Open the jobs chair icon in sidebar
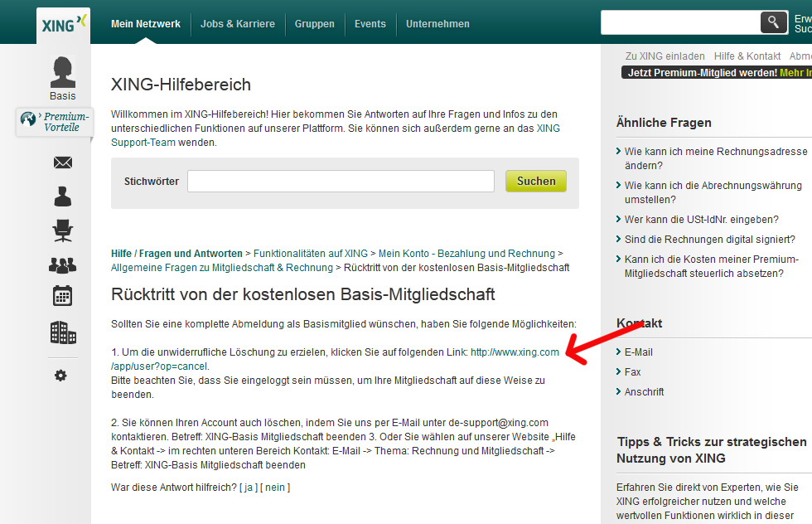Image resolution: width=812 pixels, height=524 pixels. coord(63,230)
